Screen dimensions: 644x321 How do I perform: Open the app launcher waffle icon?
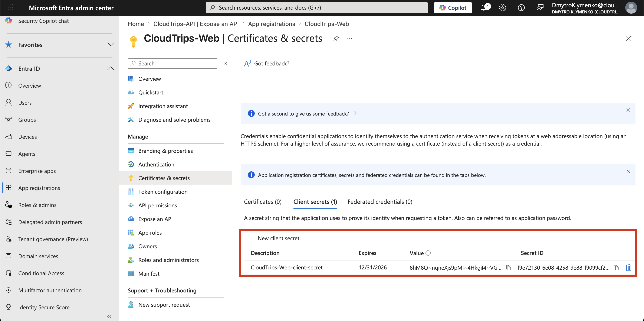tap(10, 7)
